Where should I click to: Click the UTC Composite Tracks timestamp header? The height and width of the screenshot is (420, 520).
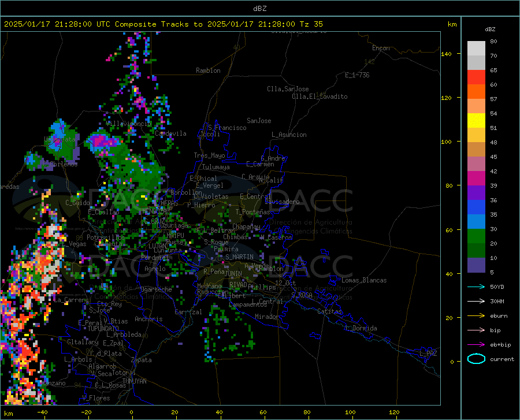click(x=163, y=24)
